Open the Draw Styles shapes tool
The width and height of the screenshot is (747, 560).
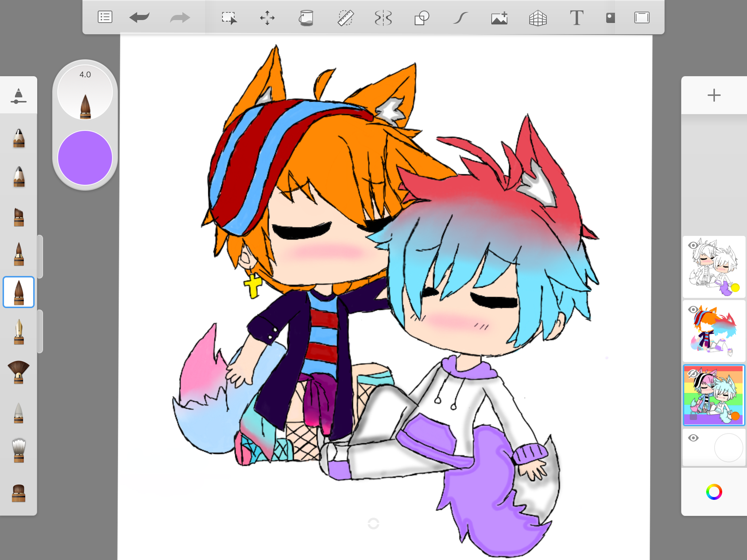(422, 17)
